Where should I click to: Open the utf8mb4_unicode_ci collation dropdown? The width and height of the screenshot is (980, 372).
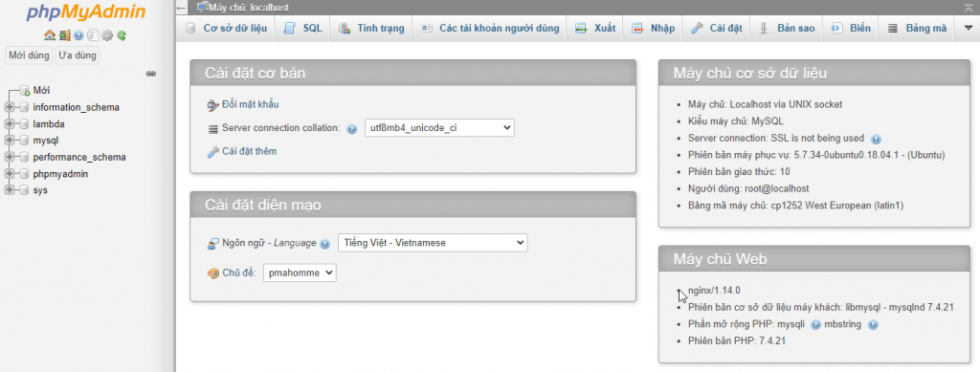(x=438, y=128)
